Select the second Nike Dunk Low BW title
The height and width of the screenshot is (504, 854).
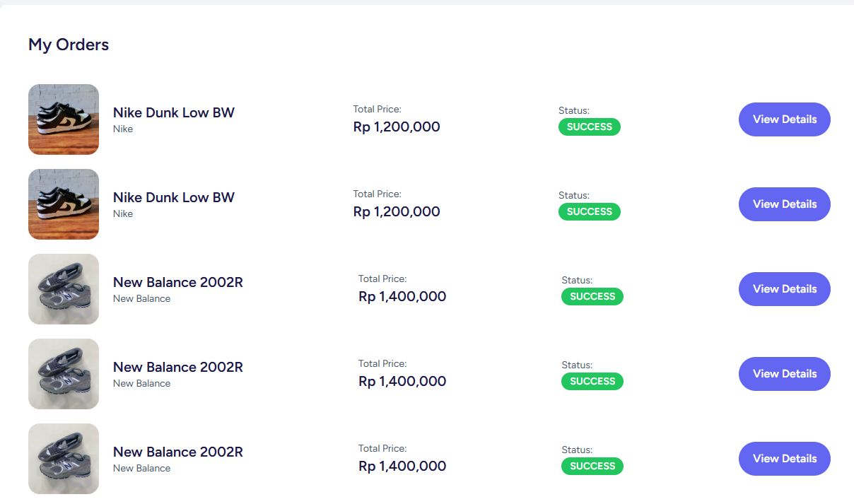coord(174,197)
